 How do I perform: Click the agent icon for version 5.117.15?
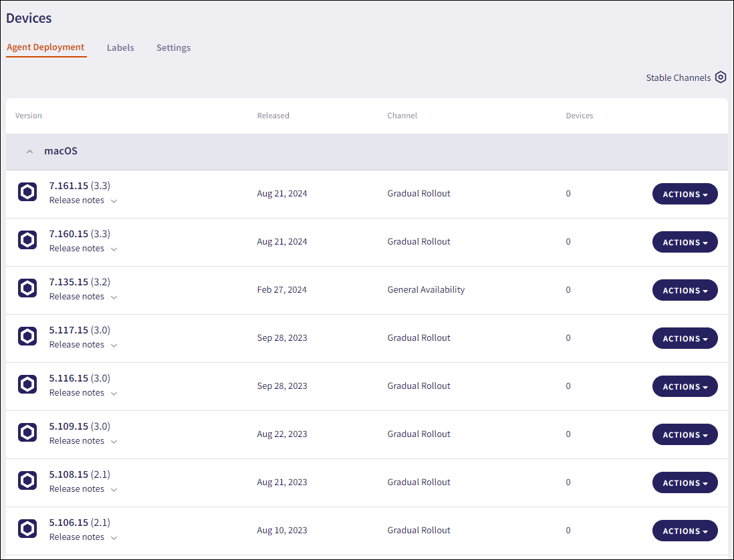(27, 337)
